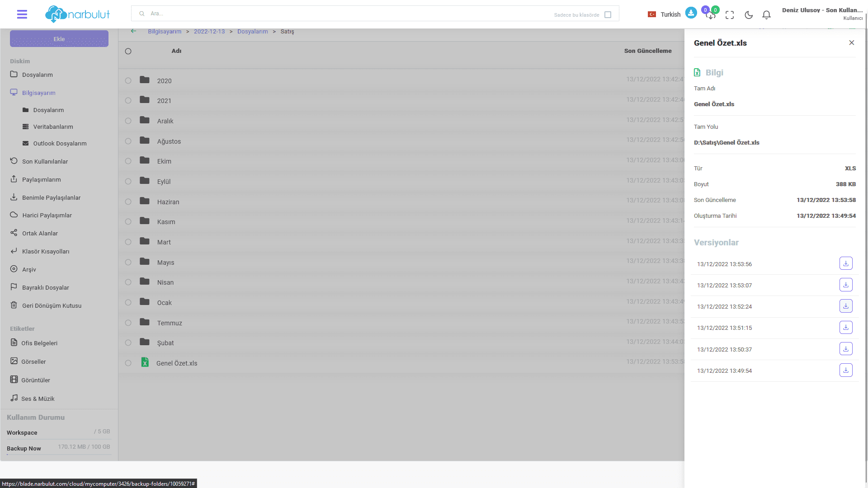The height and width of the screenshot is (488, 868).
Task: Click the Ara search field
Action: click(344, 14)
